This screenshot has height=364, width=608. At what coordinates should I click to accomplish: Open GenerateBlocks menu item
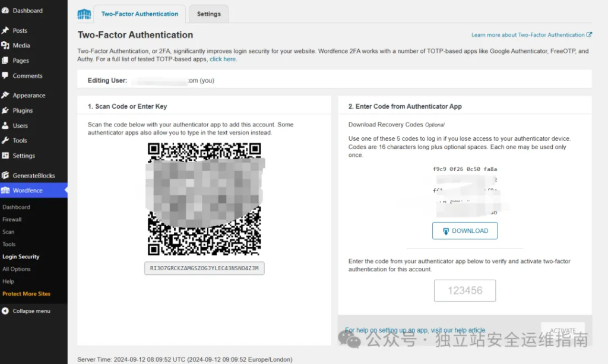(x=34, y=175)
